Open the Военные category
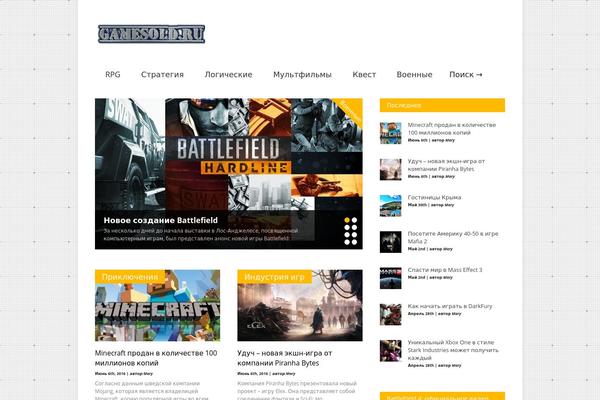 (x=414, y=75)
